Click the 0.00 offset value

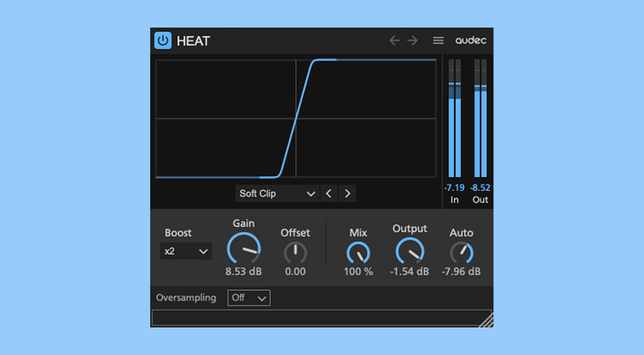pyautogui.click(x=295, y=271)
